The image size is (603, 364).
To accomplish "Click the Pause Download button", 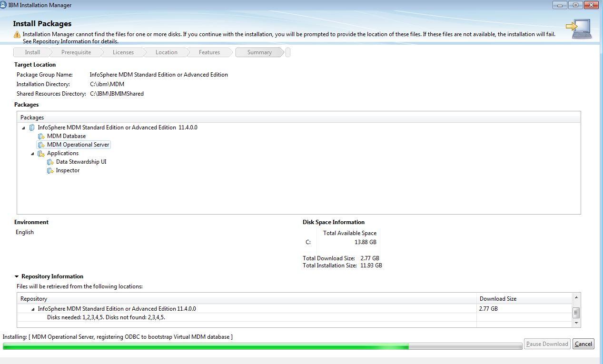I will coord(547,344).
